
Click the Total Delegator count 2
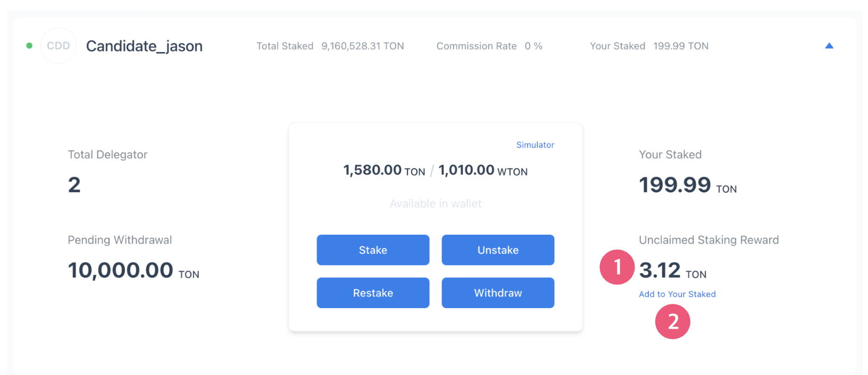[x=74, y=185]
